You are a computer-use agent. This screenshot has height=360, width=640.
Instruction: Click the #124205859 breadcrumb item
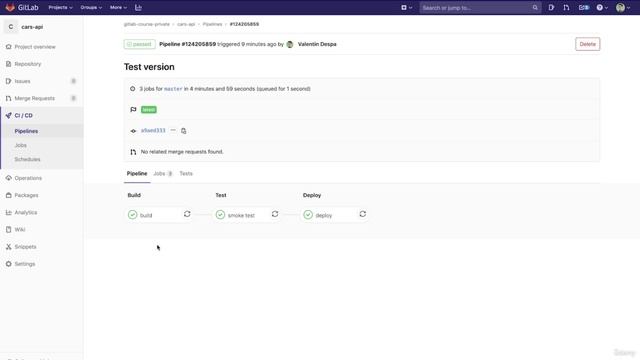(x=244, y=24)
